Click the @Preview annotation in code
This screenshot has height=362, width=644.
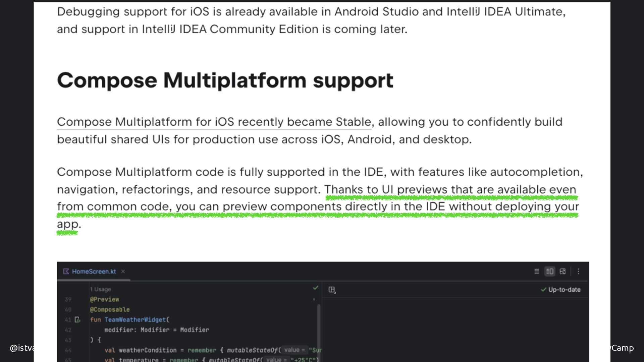104,299
